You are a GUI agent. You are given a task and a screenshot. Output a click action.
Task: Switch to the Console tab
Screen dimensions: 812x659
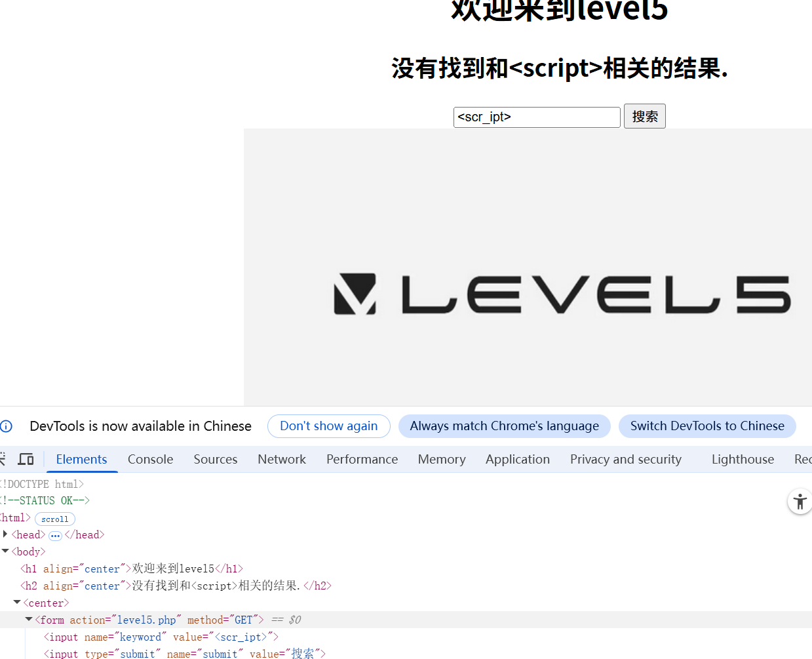(x=150, y=459)
